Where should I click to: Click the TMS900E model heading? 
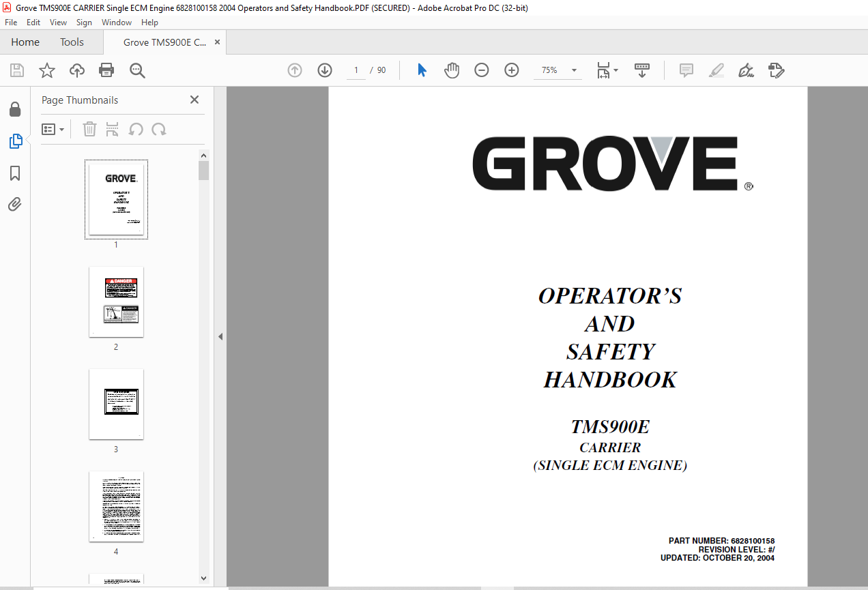pyautogui.click(x=610, y=428)
